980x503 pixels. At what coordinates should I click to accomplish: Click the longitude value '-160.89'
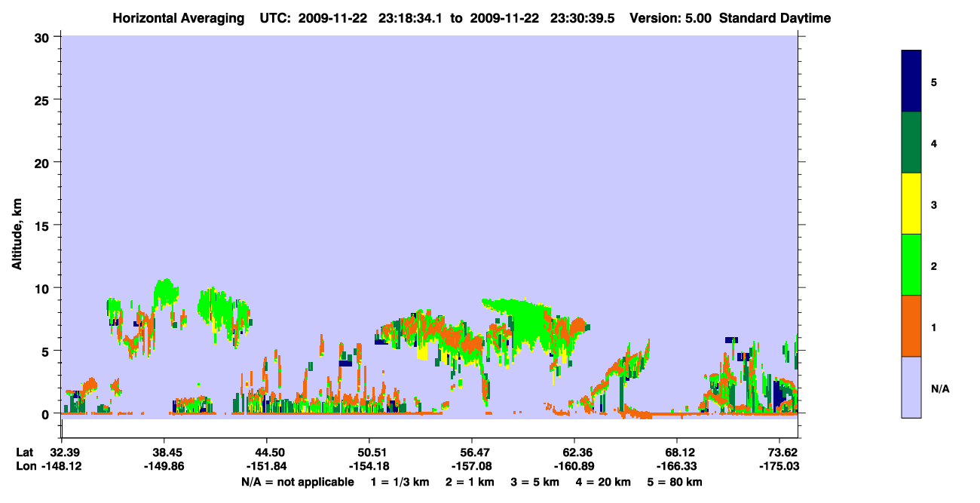(574, 466)
